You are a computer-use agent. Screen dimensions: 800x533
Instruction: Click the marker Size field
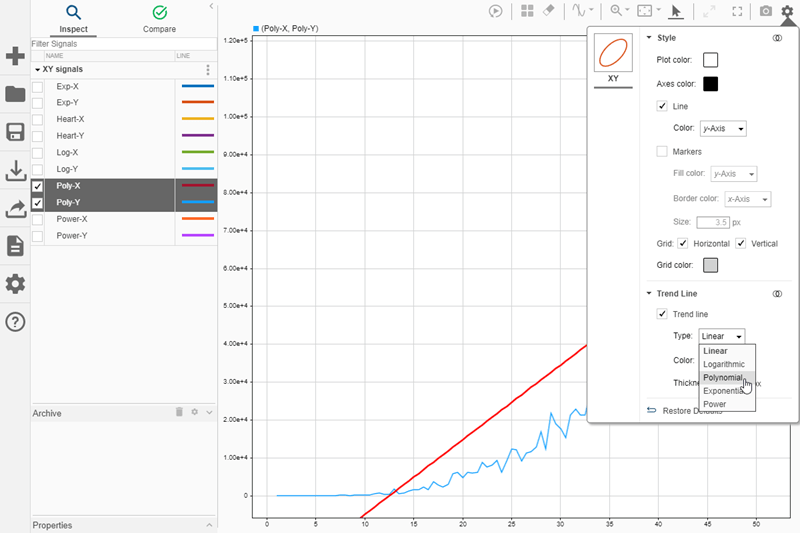point(713,222)
